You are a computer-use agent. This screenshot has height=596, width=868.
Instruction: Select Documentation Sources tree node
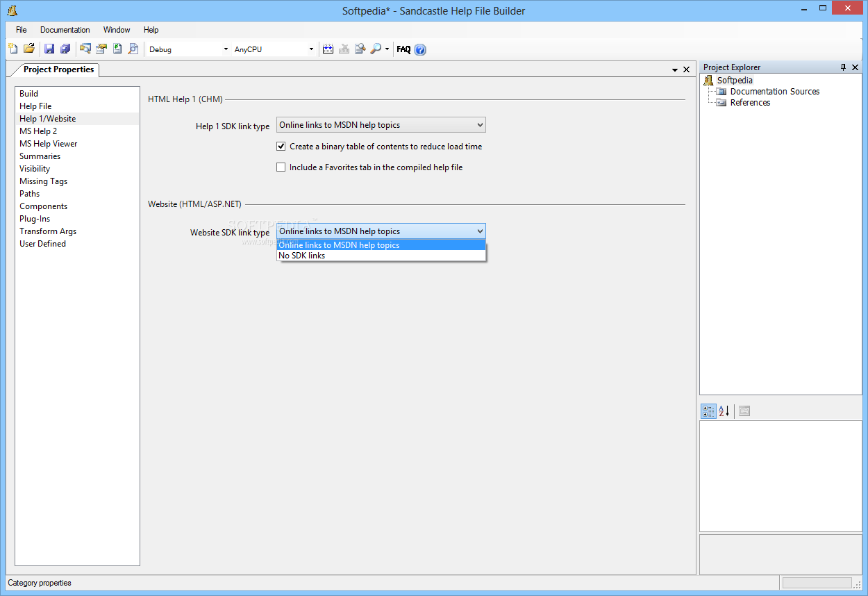[x=775, y=92]
